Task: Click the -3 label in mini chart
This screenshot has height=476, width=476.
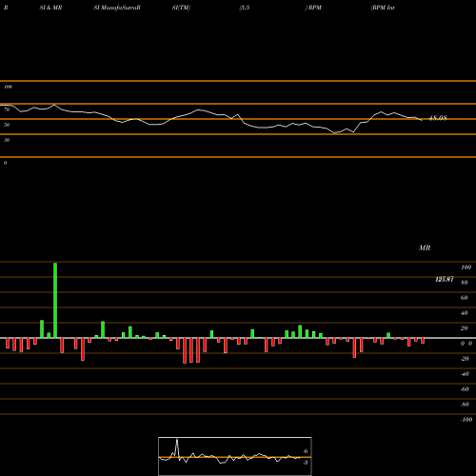Action: pyautogui.click(x=306, y=463)
